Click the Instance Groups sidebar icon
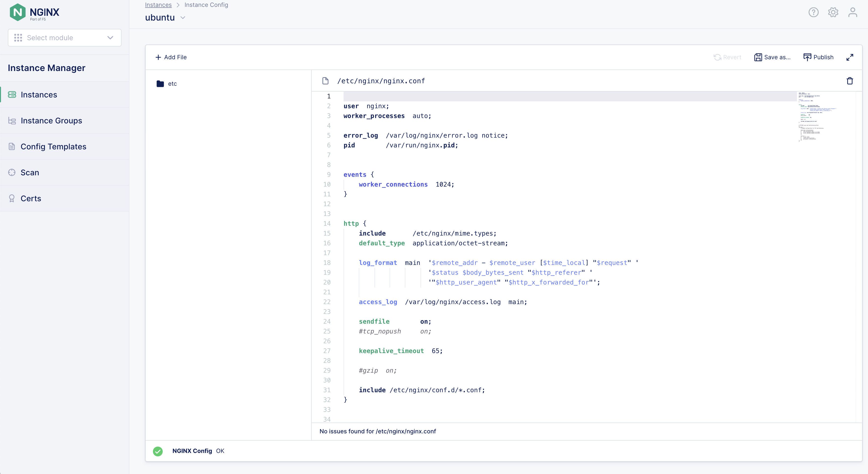The height and width of the screenshot is (474, 868). tap(12, 120)
